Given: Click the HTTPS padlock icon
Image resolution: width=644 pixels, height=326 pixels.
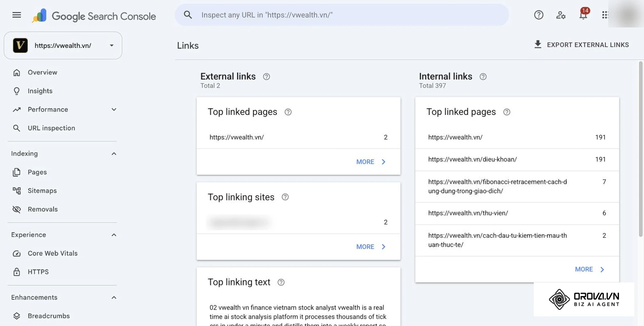Looking at the screenshot, I should pos(17,272).
